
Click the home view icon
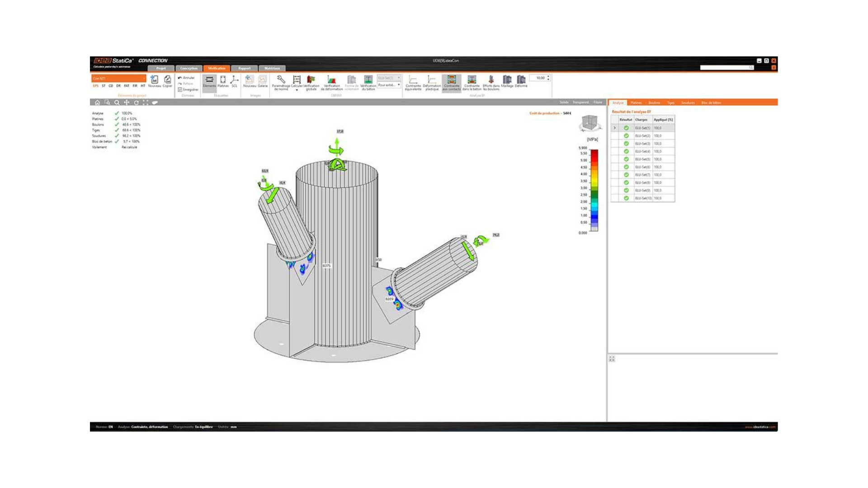click(x=97, y=103)
